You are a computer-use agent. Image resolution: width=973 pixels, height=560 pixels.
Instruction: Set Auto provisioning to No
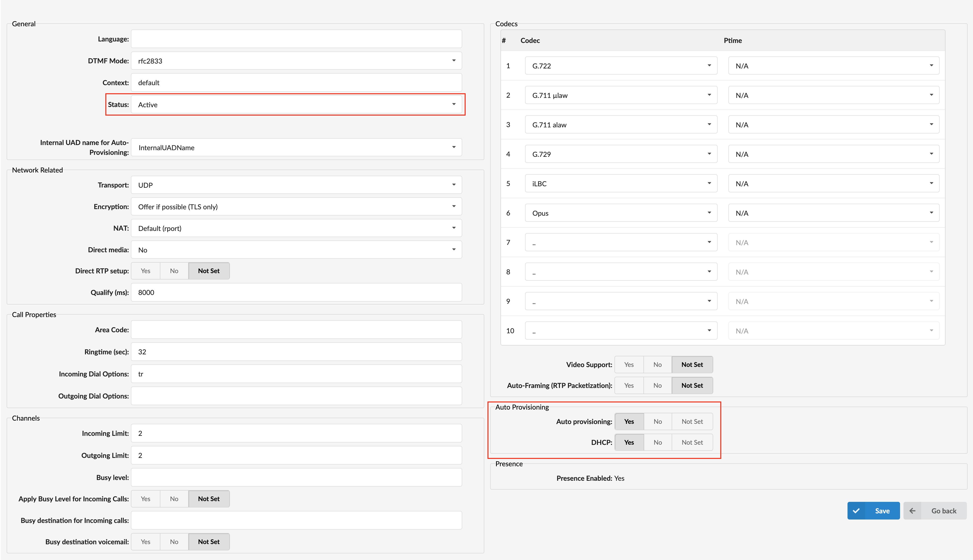(657, 422)
